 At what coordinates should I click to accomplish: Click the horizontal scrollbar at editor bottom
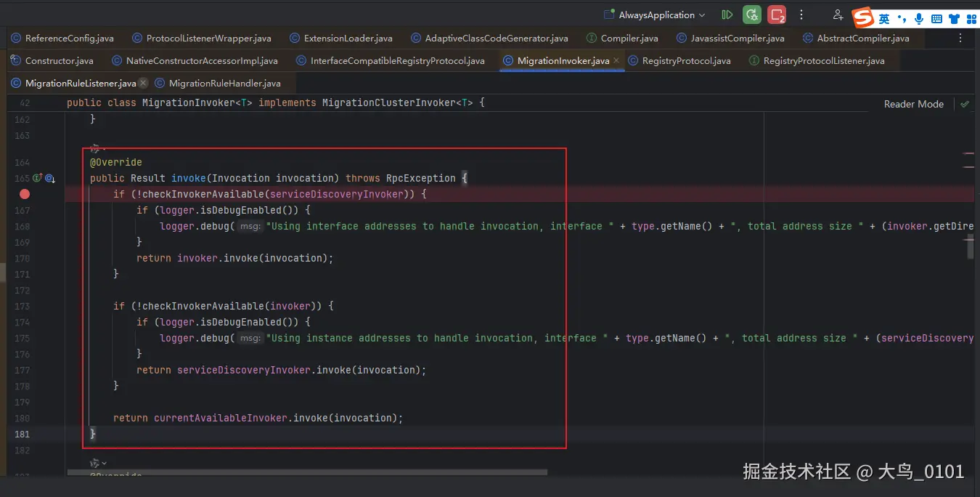pyautogui.click(x=308, y=472)
